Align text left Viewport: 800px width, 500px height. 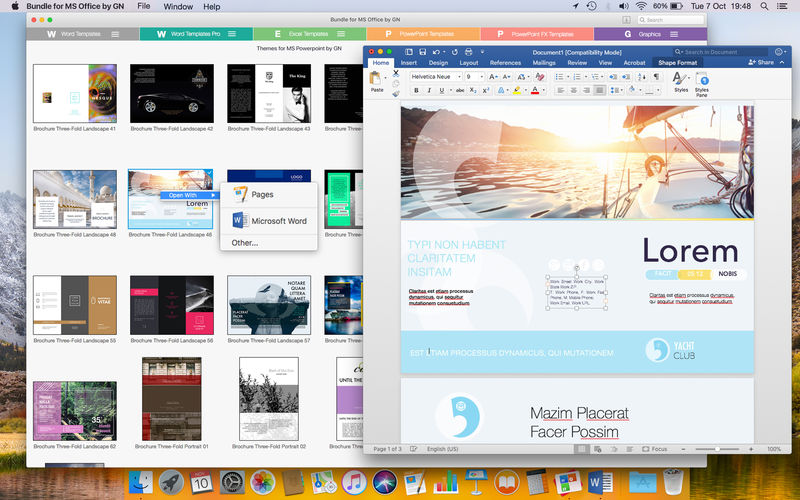click(x=561, y=90)
